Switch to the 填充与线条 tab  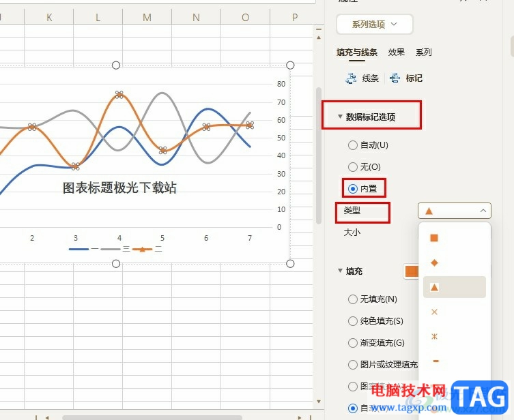[x=356, y=52]
